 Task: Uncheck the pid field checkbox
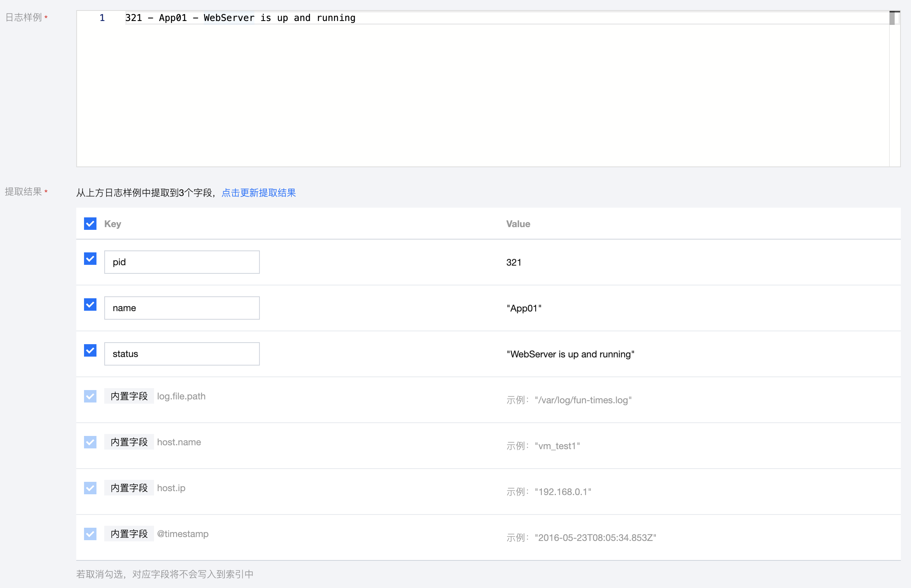[x=90, y=259]
